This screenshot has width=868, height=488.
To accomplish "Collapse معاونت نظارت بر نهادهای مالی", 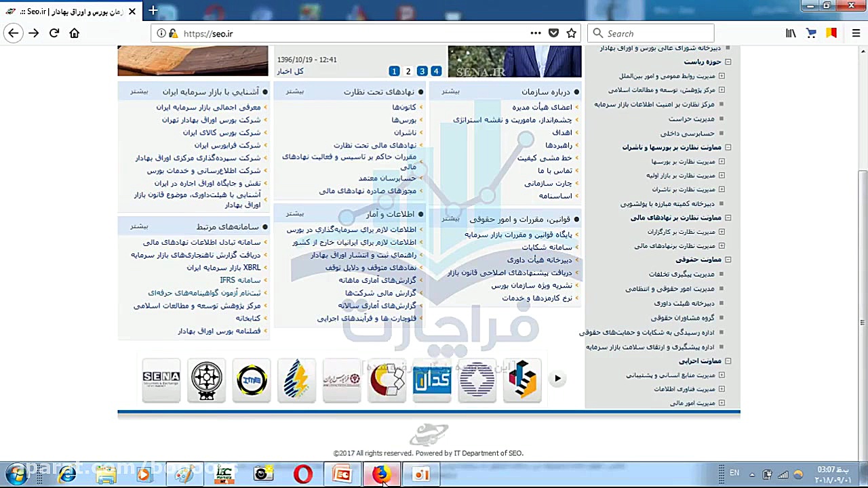I will [x=728, y=218].
